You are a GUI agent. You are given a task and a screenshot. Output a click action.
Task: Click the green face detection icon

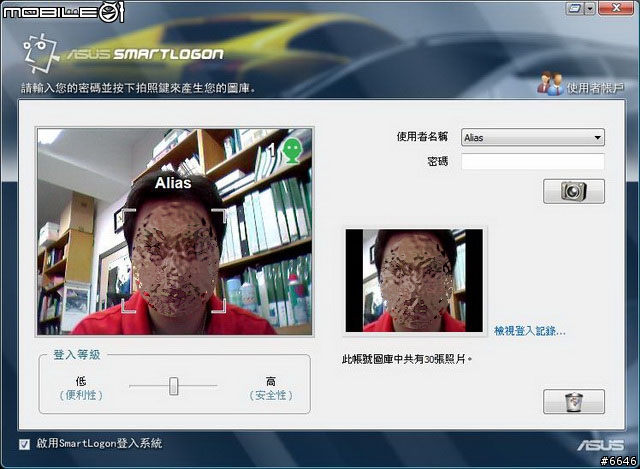tap(292, 151)
